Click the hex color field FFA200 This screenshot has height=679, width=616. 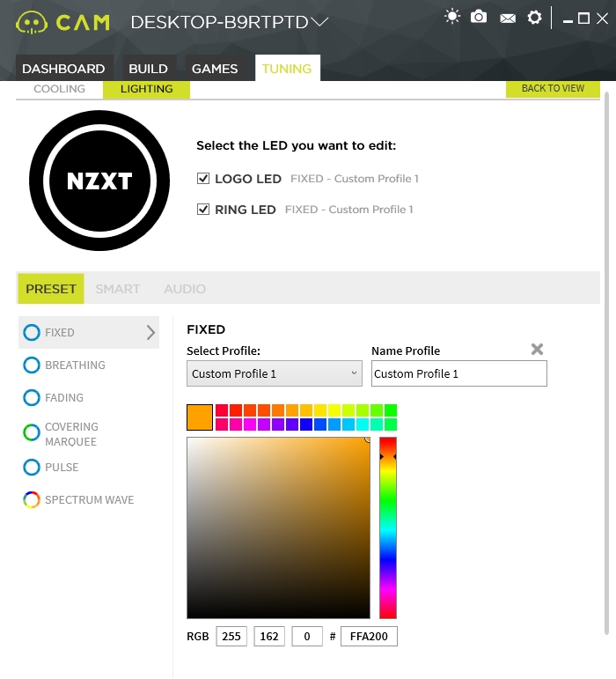[x=369, y=636]
